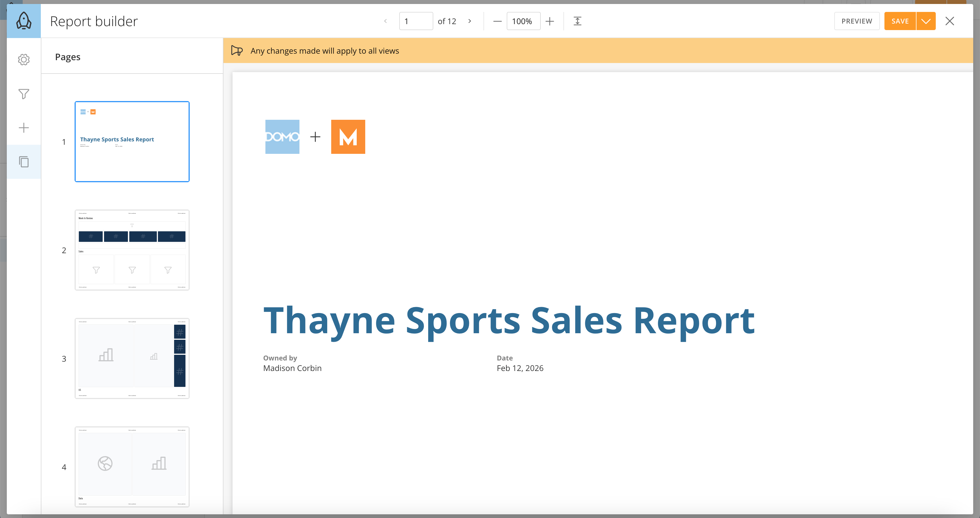Viewport: 980px width, 518px height.
Task: Click the 'Any changes made' banner text
Action: point(324,51)
